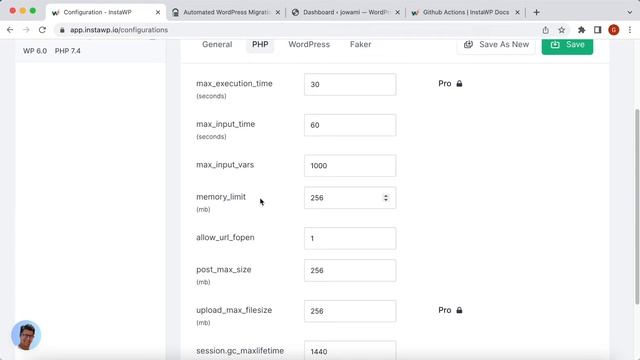
Task: Click the allow_url_fopen label text
Action: click(225, 238)
